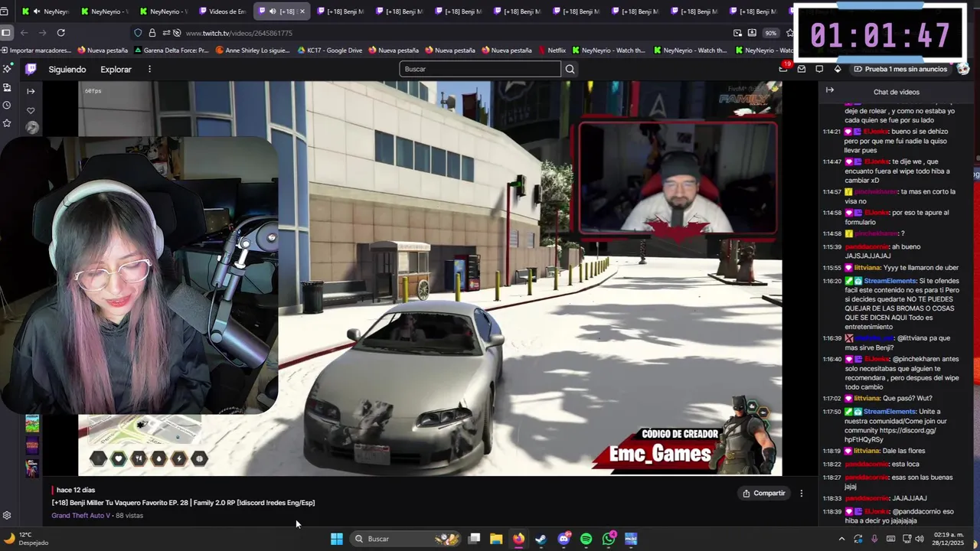Open the sidebar settings gear icon
Image resolution: width=980 pixels, height=551 pixels.
pos(7,516)
